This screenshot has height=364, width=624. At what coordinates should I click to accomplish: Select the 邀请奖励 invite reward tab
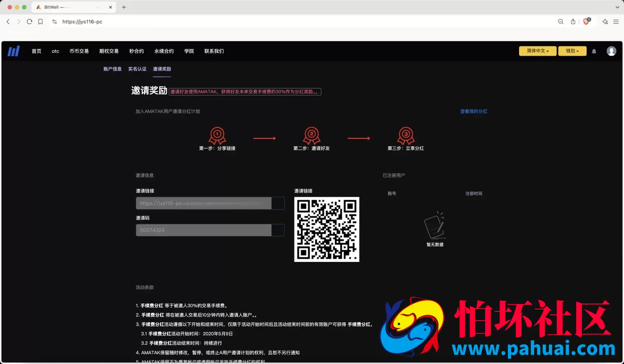click(x=162, y=69)
